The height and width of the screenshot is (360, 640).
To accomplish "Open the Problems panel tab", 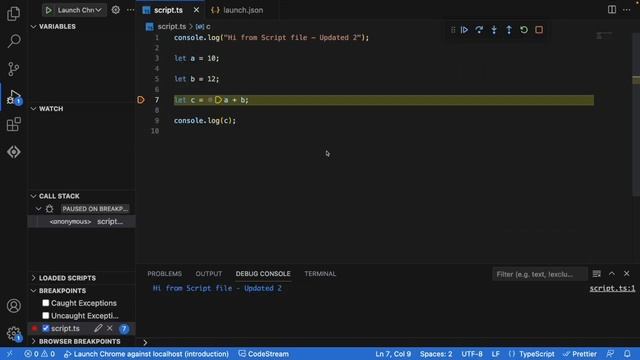I will (164, 274).
